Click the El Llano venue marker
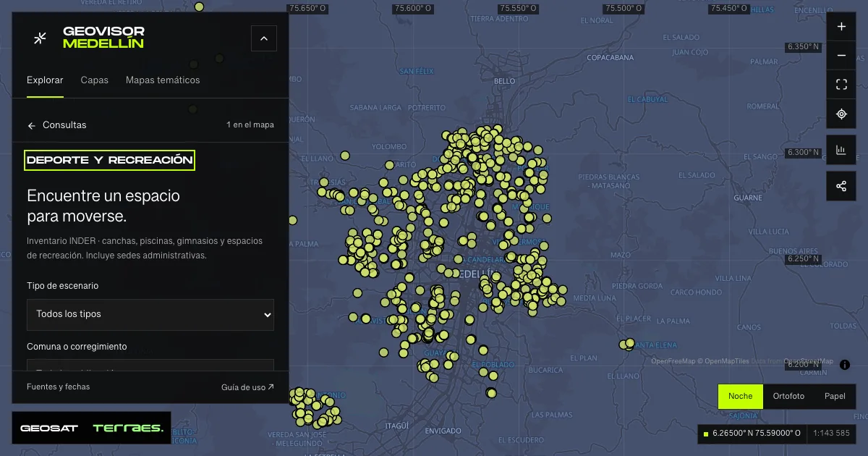 click(x=345, y=155)
